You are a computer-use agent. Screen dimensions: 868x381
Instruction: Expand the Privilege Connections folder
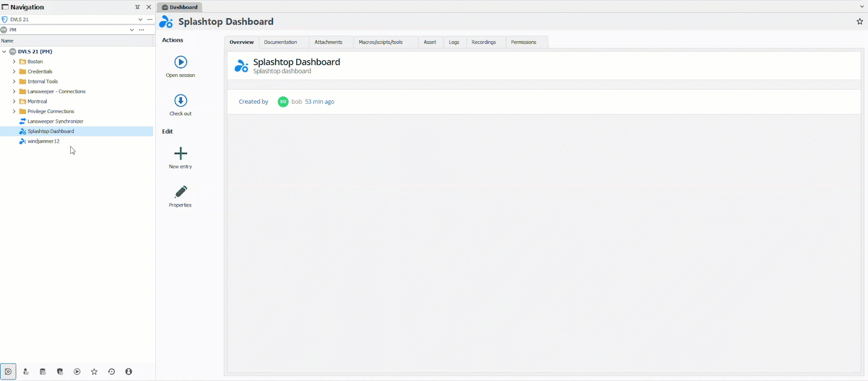coord(14,111)
